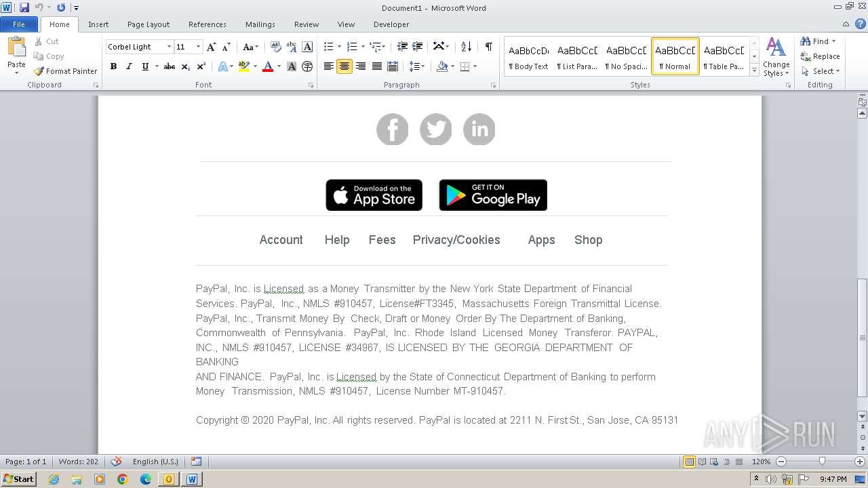Switch to the Page Layout tab
Screen dimensions: 868x488
pyautogui.click(x=149, y=24)
